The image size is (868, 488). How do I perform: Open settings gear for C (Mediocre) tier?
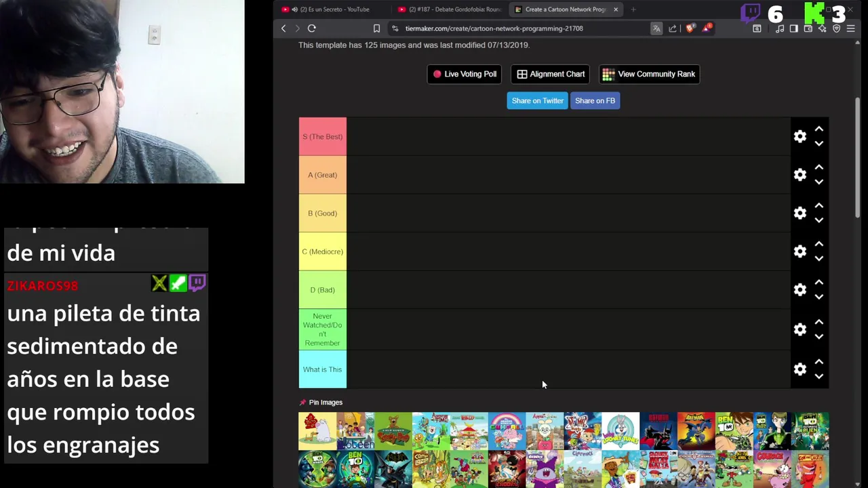pos(800,251)
